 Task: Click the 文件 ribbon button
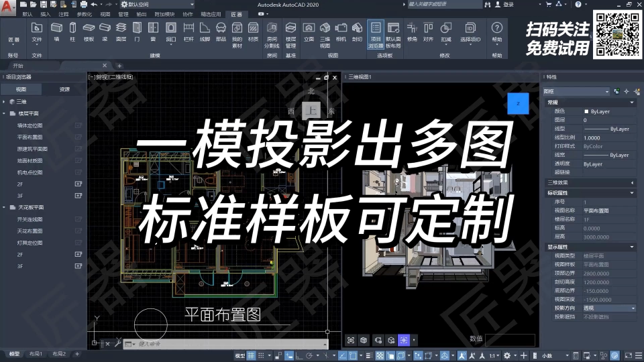pyautogui.click(x=37, y=32)
